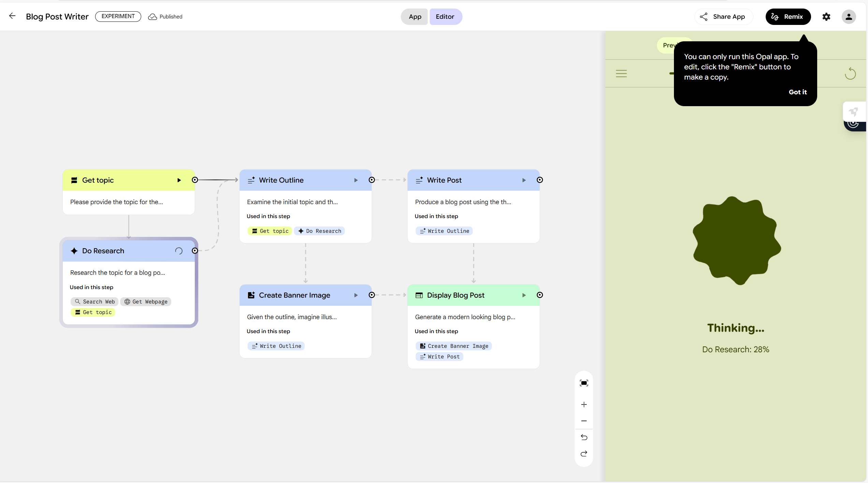Zoom out with the minus icon

tap(584, 421)
